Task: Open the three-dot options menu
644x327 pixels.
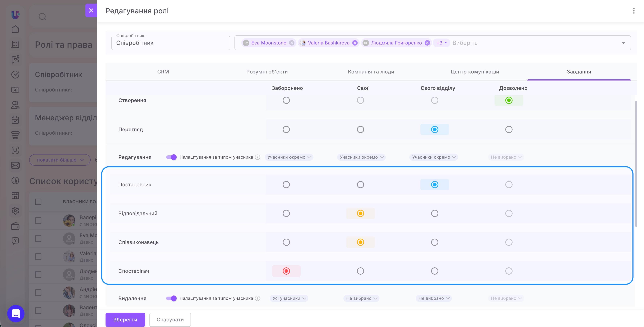Action: point(634,11)
